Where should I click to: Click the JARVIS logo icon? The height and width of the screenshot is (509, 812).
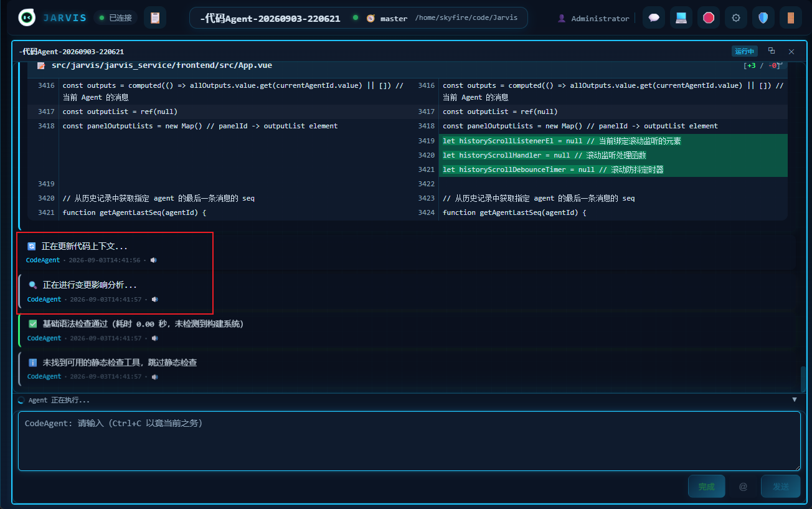[x=27, y=18]
